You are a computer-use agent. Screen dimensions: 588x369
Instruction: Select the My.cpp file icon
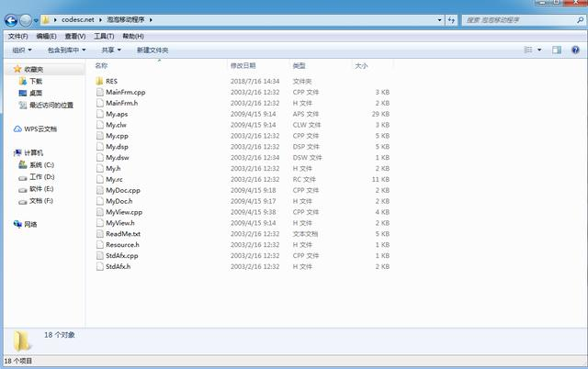99,136
